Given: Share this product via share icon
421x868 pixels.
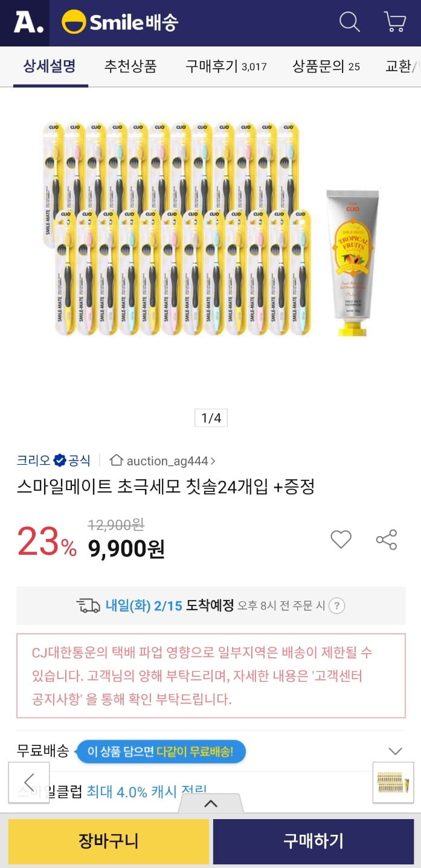Looking at the screenshot, I should coord(387,539).
